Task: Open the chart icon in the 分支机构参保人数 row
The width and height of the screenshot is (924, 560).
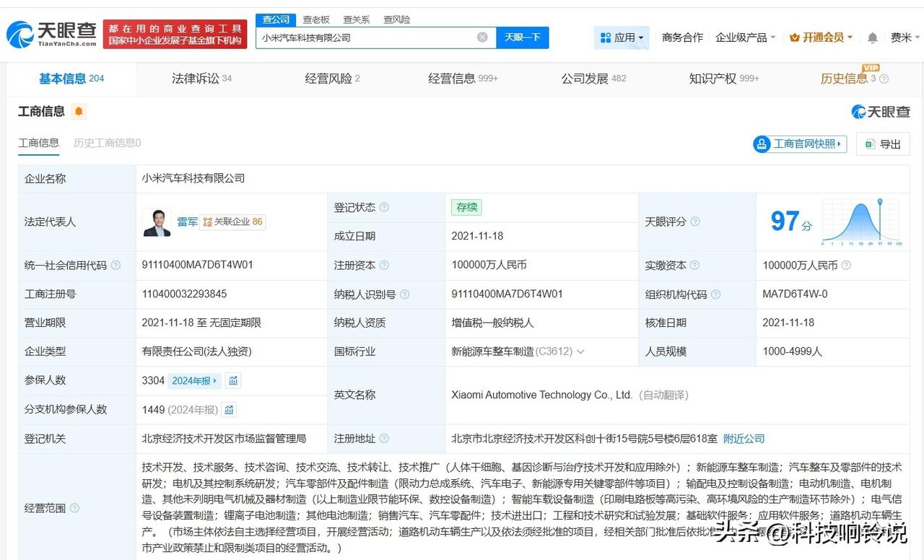Action: 229,409
